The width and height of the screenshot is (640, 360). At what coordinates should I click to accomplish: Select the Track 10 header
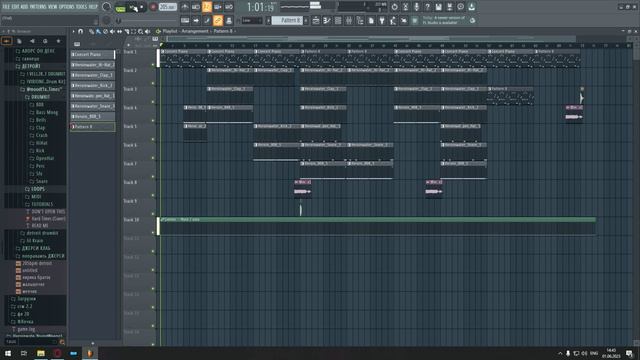[x=139, y=226]
